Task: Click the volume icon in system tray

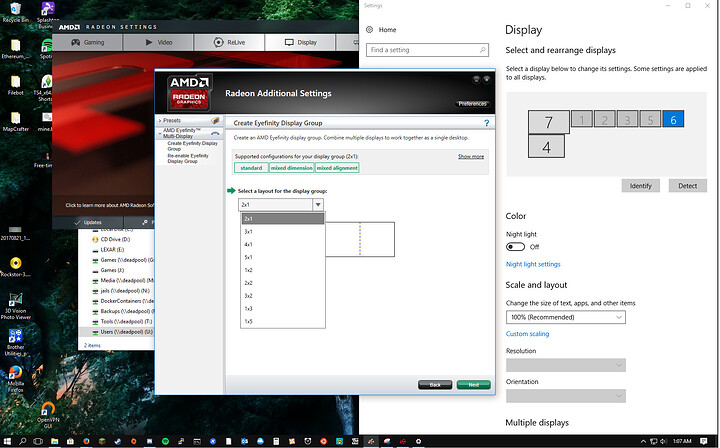Action: (663, 442)
